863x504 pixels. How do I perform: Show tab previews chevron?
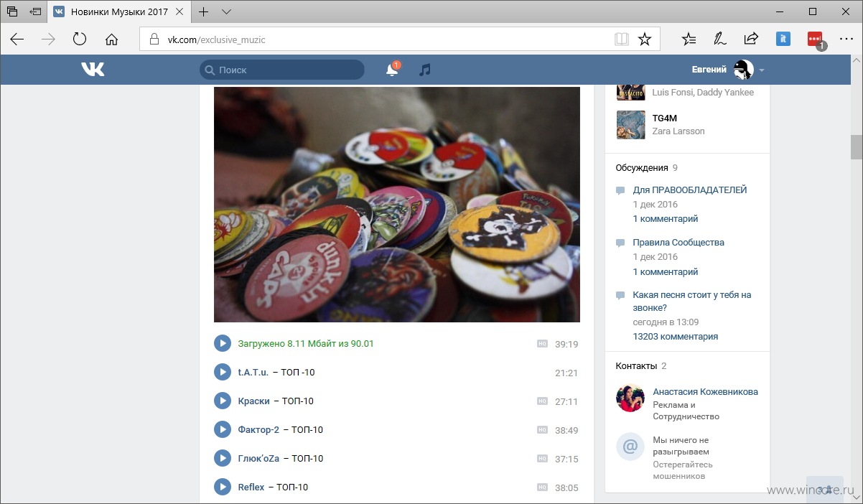pyautogui.click(x=226, y=11)
